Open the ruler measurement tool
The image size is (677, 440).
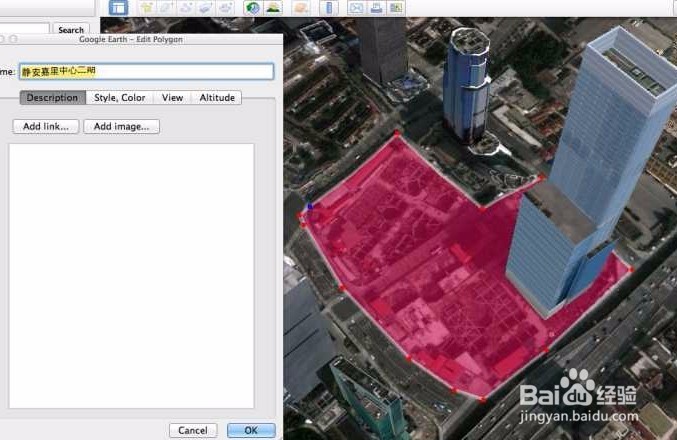pyautogui.click(x=329, y=8)
